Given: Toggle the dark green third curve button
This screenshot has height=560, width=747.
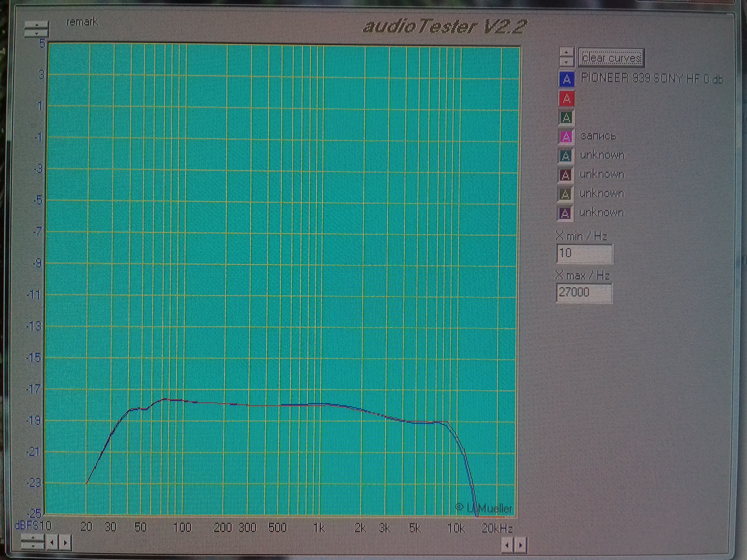Looking at the screenshot, I should [x=566, y=117].
